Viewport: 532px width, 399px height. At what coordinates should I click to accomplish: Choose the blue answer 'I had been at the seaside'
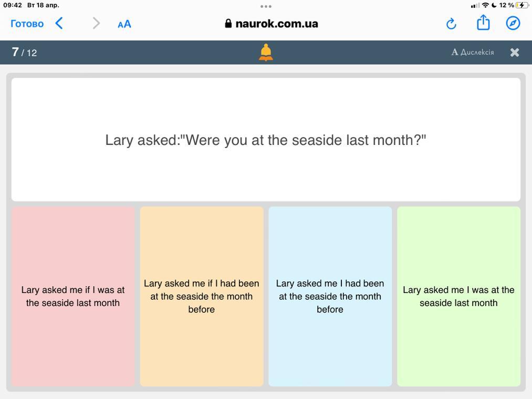click(x=330, y=296)
